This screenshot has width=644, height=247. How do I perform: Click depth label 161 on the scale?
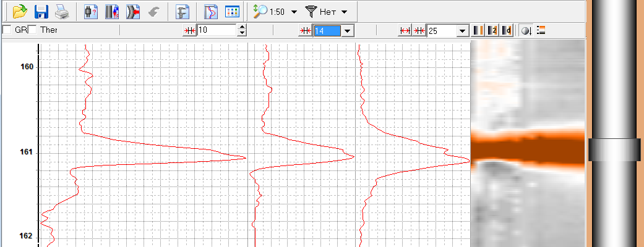tap(27, 153)
